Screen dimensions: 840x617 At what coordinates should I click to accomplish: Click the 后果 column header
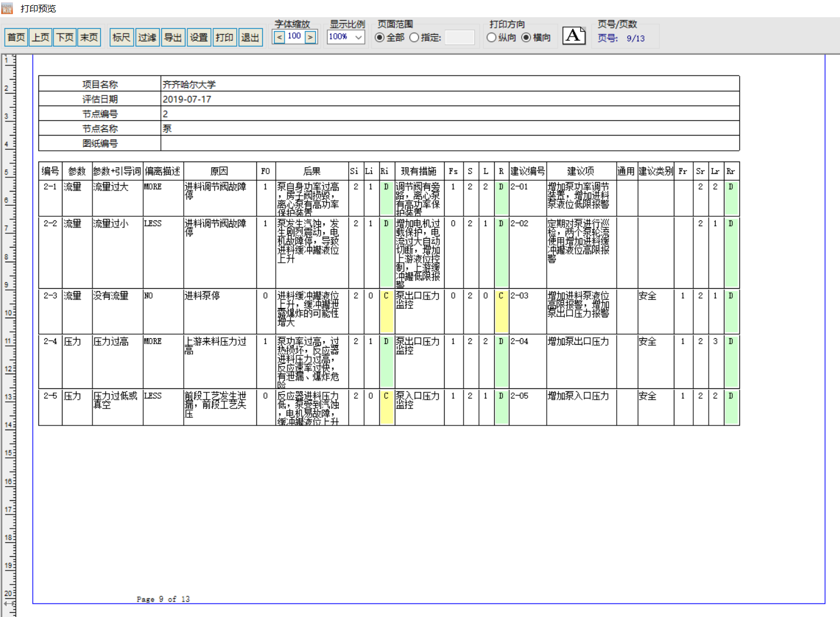[312, 171]
